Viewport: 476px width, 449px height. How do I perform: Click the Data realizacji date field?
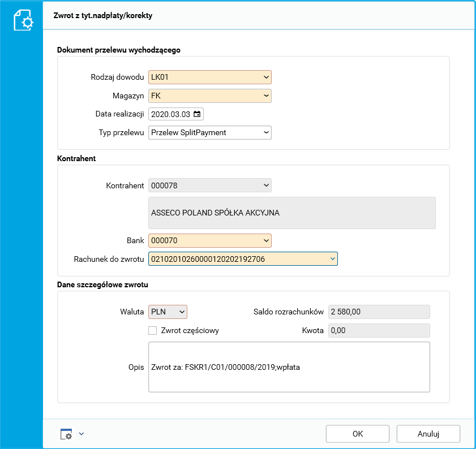click(x=171, y=114)
